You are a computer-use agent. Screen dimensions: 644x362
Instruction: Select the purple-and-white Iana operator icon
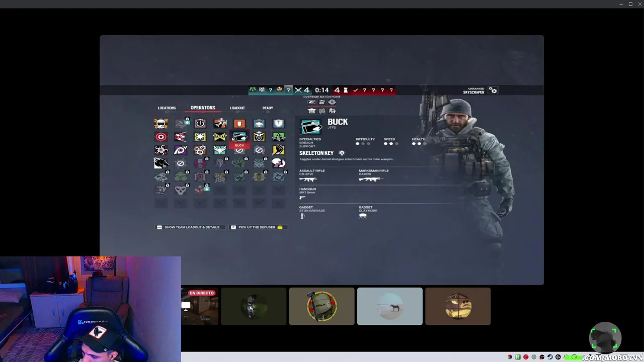[x=279, y=163]
